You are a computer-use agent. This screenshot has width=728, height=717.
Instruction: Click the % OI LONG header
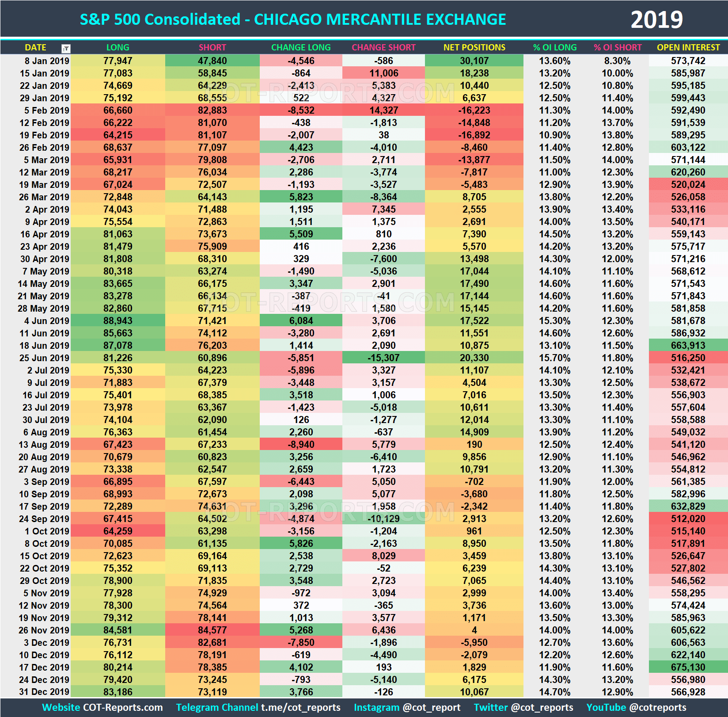click(x=555, y=48)
